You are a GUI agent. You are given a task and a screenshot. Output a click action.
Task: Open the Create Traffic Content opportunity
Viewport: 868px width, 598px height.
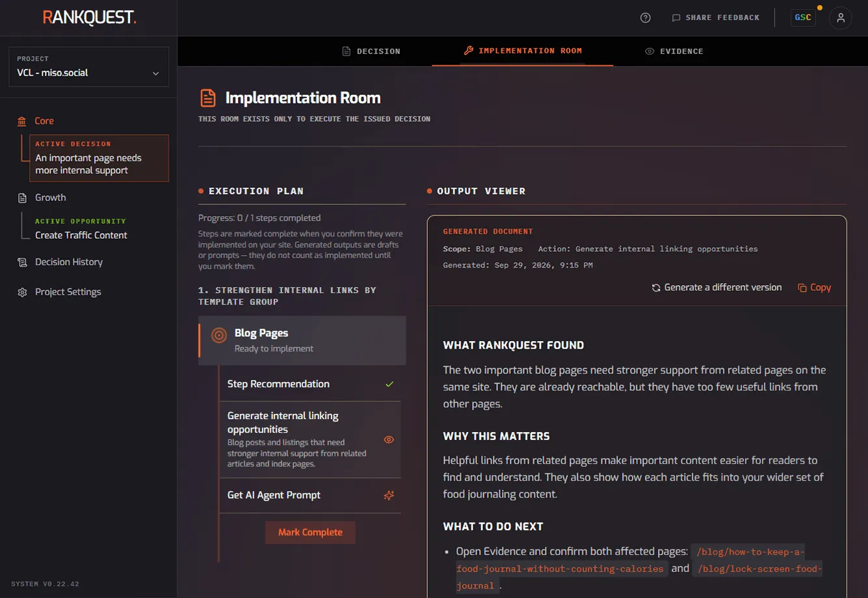click(x=81, y=236)
